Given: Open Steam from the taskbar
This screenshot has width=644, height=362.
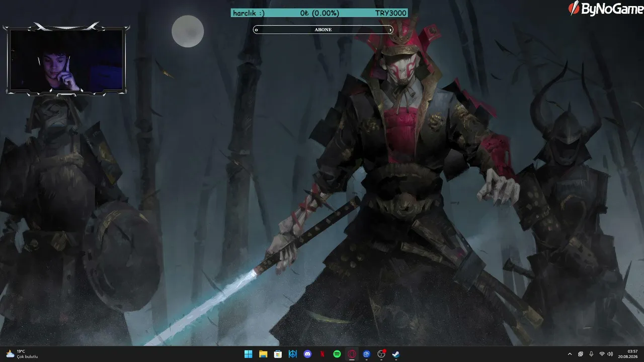Looking at the screenshot, I should (x=396, y=354).
